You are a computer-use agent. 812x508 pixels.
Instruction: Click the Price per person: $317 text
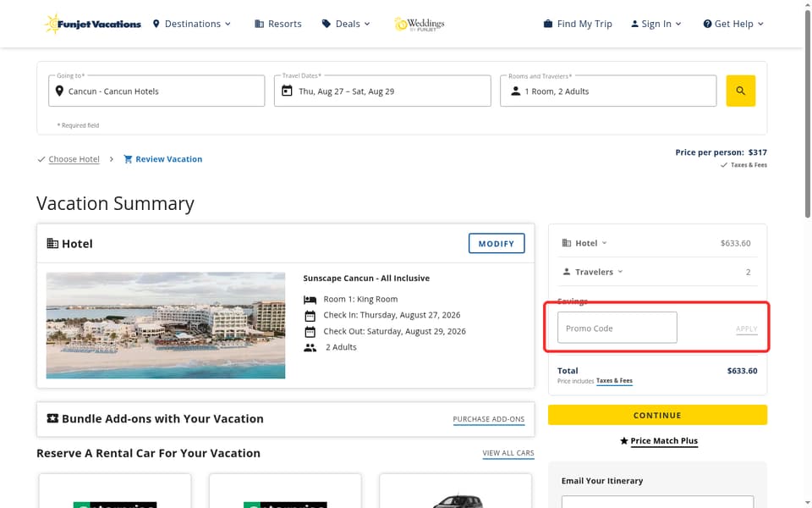point(721,152)
